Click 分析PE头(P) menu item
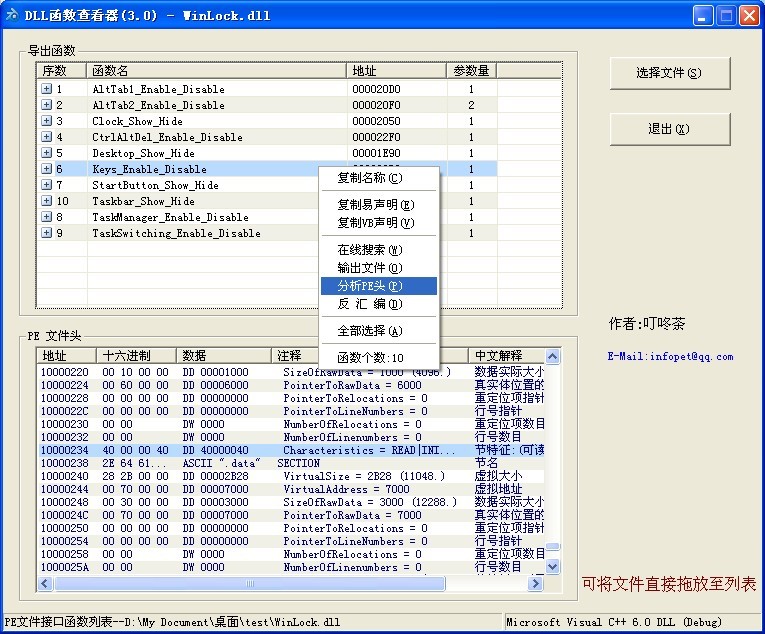The height and width of the screenshot is (634, 765). click(379, 286)
